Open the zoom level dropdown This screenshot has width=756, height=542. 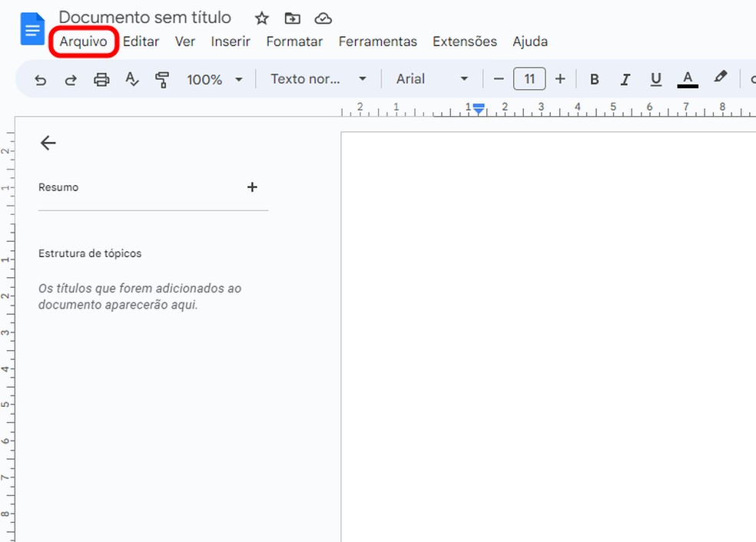pyautogui.click(x=215, y=78)
